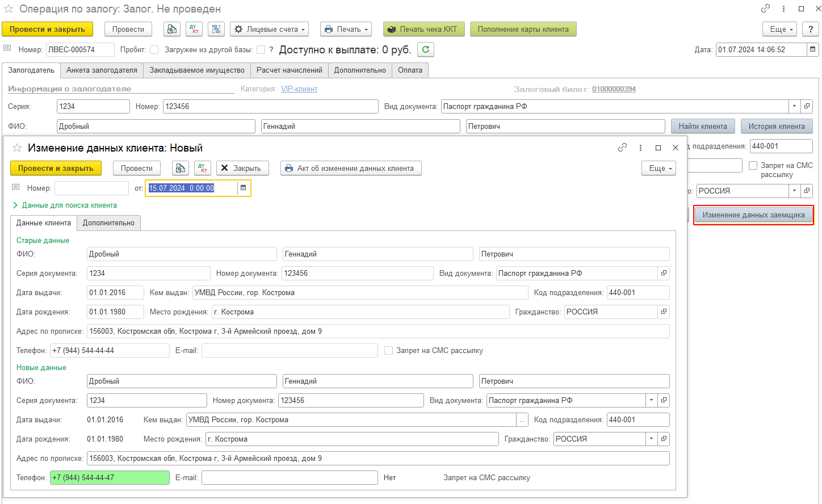
Task: Open country РОССИЯ form in main window
Action: coord(807,191)
